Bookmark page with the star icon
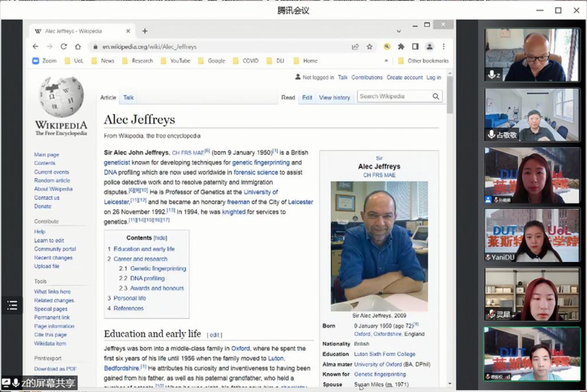This screenshot has width=587, height=392. tap(370, 46)
